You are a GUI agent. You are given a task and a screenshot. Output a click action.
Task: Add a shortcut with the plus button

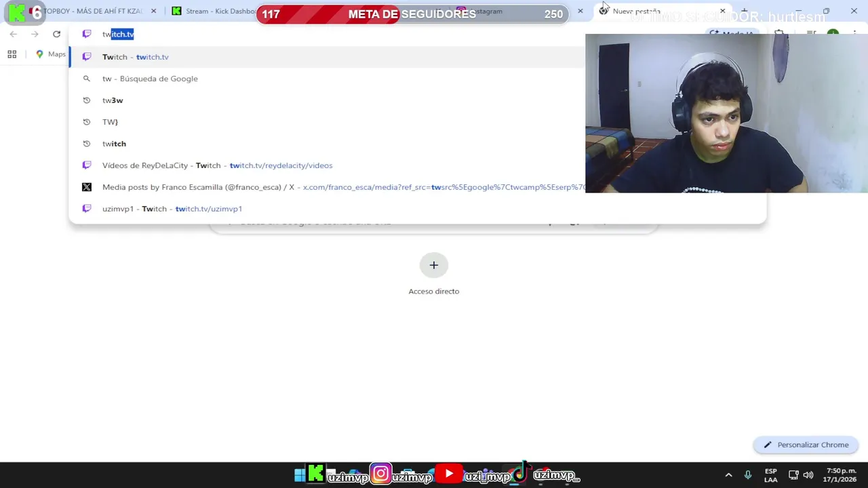click(x=434, y=265)
